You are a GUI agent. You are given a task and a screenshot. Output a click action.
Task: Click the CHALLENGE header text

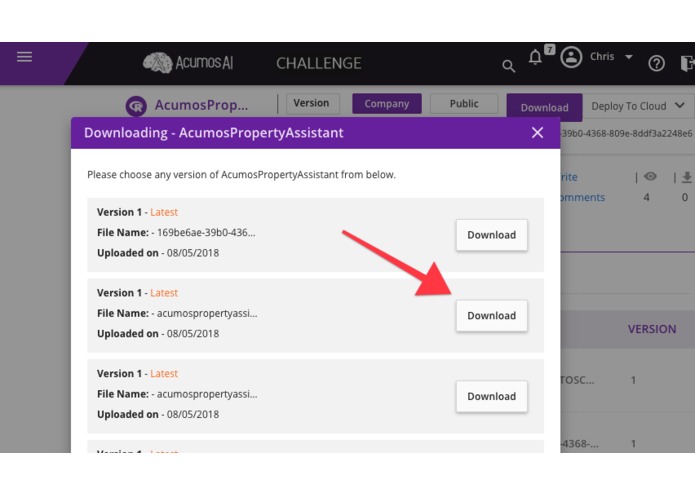319,63
